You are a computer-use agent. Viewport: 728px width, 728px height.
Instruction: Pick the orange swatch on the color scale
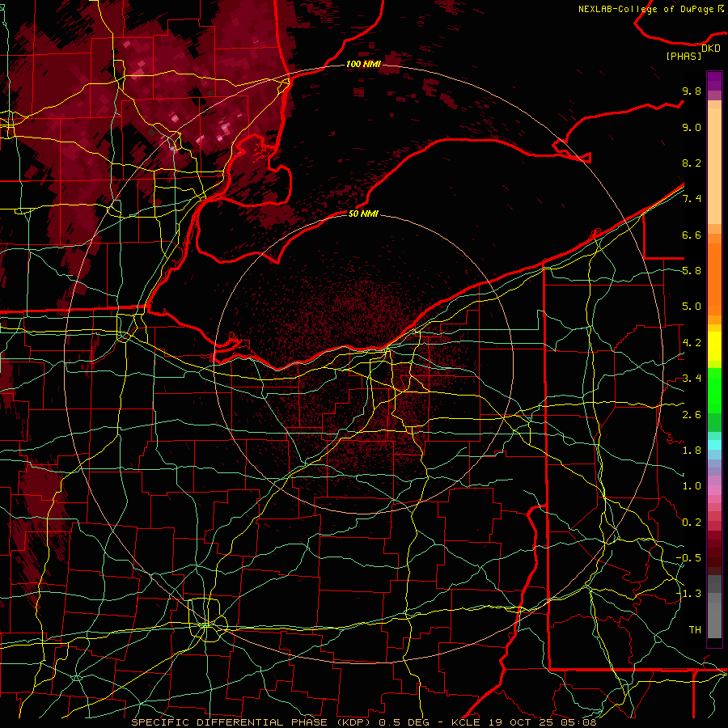(714, 278)
